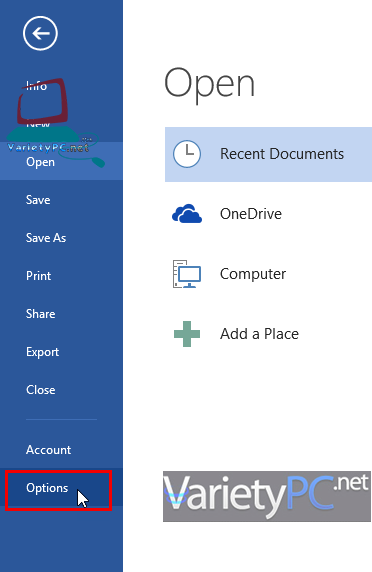Click the Add a Place text label
This screenshot has height=572, width=372.
259,334
